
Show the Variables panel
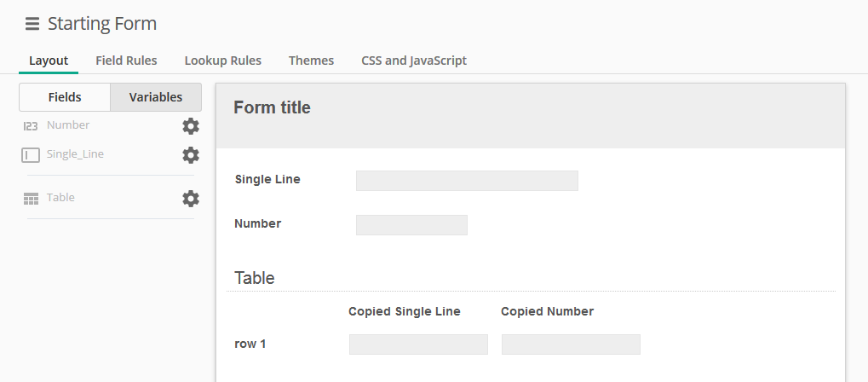pyautogui.click(x=156, y=97)
